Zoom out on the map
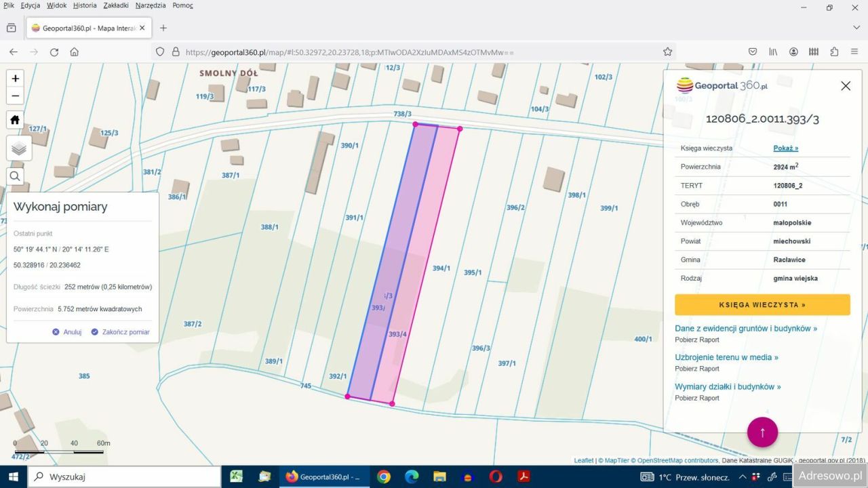 point(16,96)
